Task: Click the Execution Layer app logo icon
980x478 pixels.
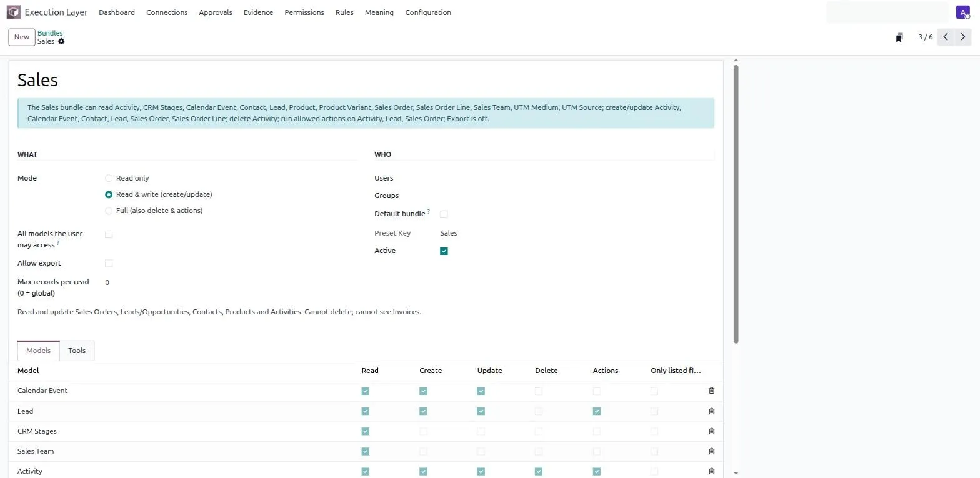Action: point(13,12)
